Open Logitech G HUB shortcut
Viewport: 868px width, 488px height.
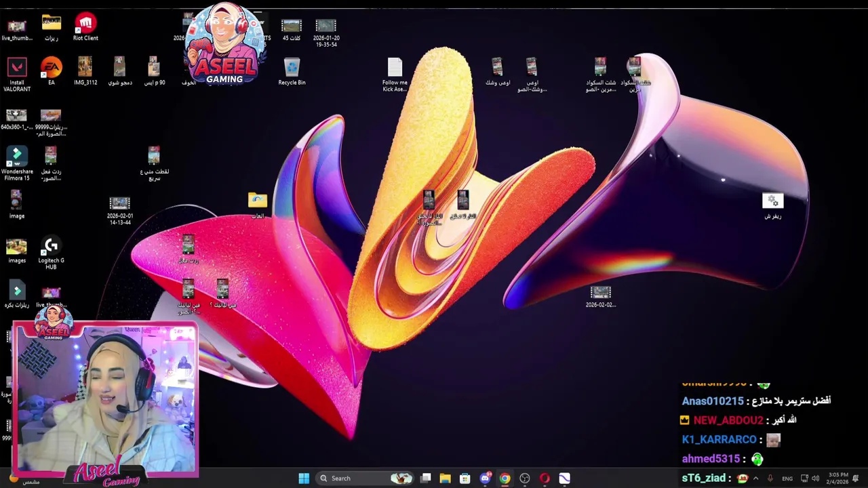tap(51, 253)
